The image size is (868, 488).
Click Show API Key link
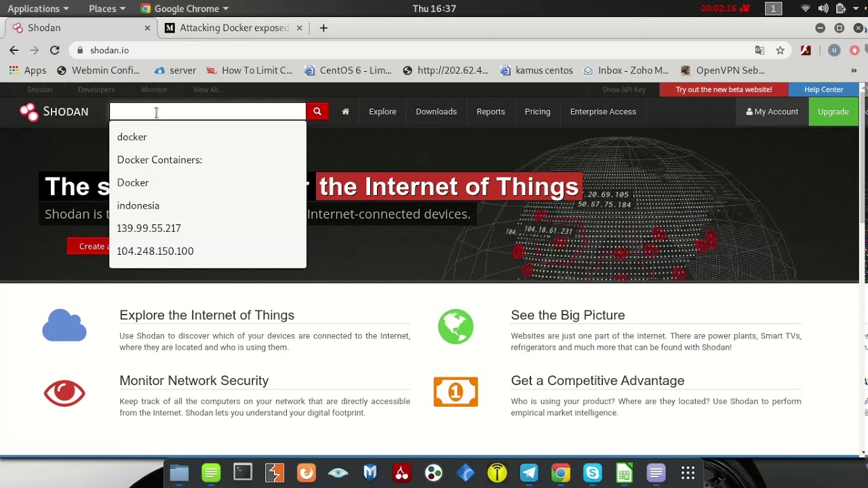624,89
